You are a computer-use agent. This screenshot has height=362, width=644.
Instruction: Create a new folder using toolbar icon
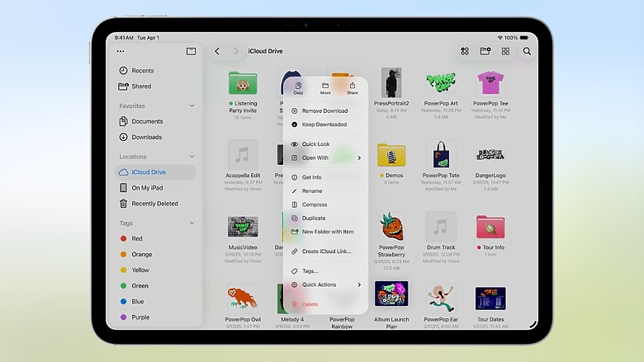click(485, 51)
